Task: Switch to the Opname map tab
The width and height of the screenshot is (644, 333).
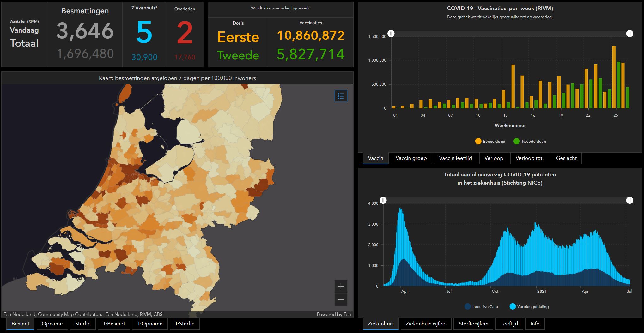Action: (52, 324)
